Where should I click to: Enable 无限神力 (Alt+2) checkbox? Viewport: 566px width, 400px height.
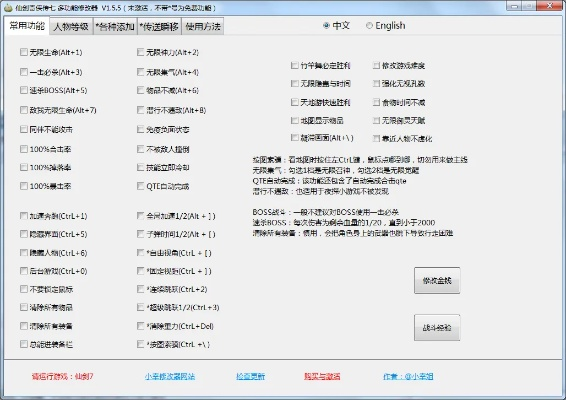pos(140,52)
